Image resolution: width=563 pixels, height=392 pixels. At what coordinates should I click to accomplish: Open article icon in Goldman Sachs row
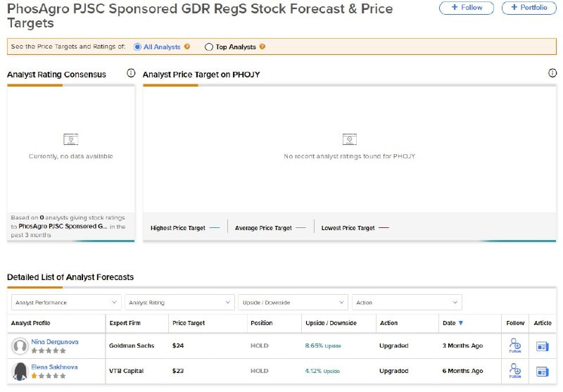point(542,346)
